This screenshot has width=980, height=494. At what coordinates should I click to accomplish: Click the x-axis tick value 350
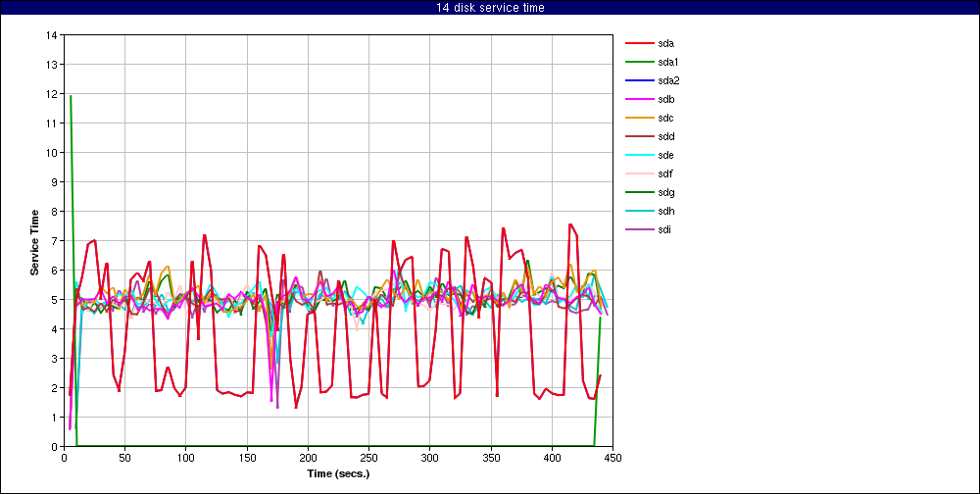tap(491, 457)
